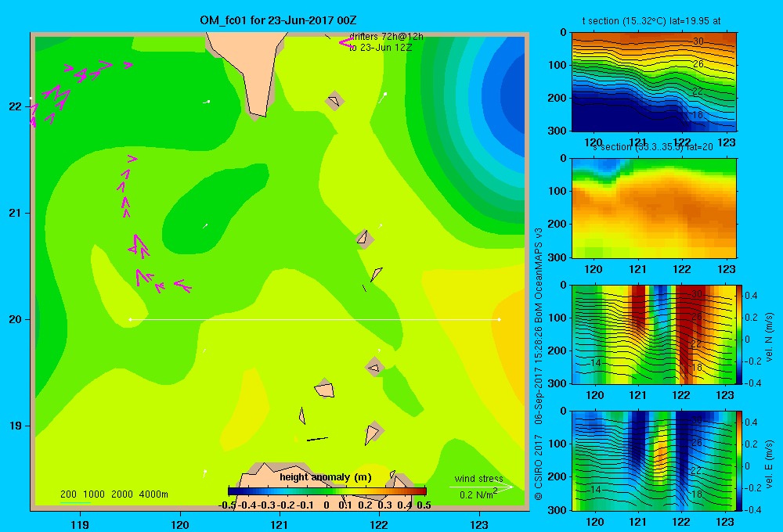Image resolution: width=783 pixels, height=532 pixels.
Task: Click the -0.5 tick on the height anomaly bar
Action: [x=228, y=505]
